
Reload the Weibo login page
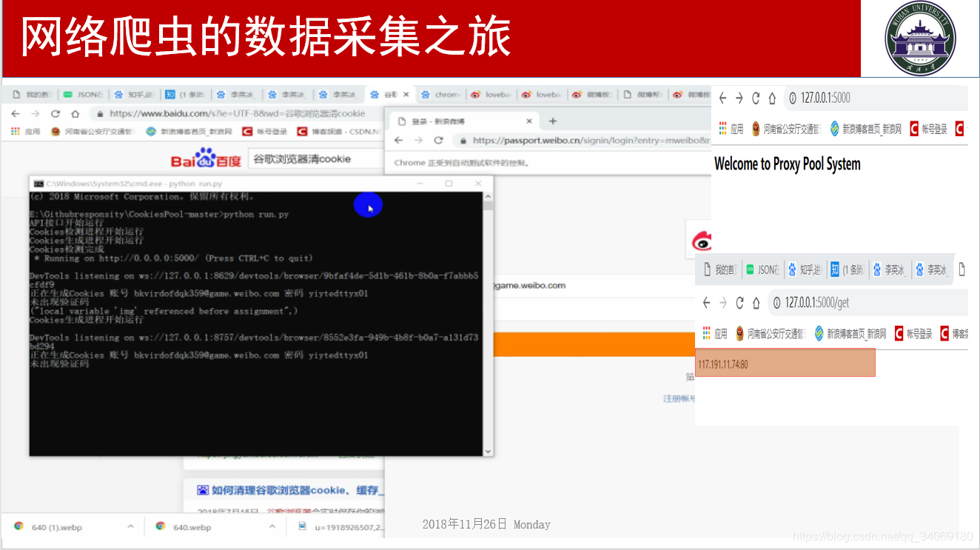(438, 140)
